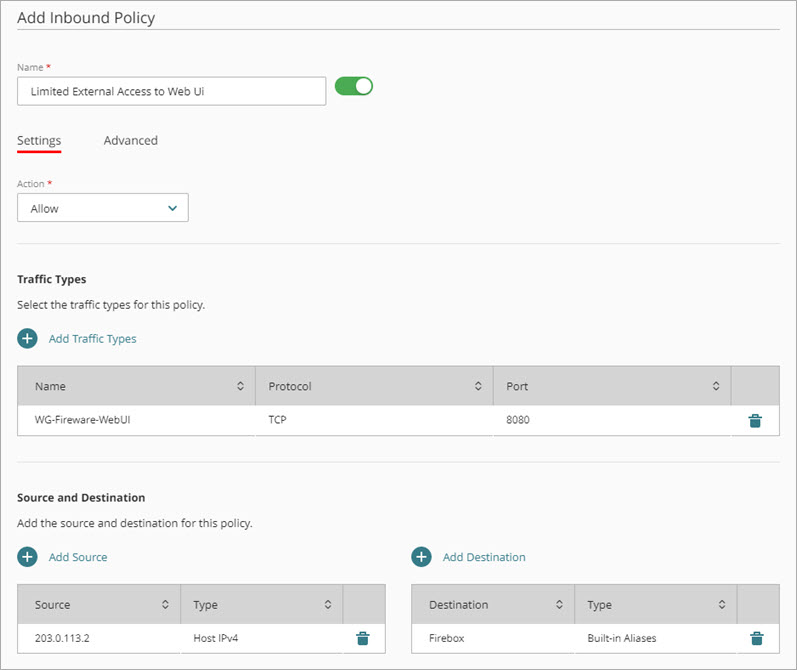Open the Action dropdown set to Allow

[103, 208]
